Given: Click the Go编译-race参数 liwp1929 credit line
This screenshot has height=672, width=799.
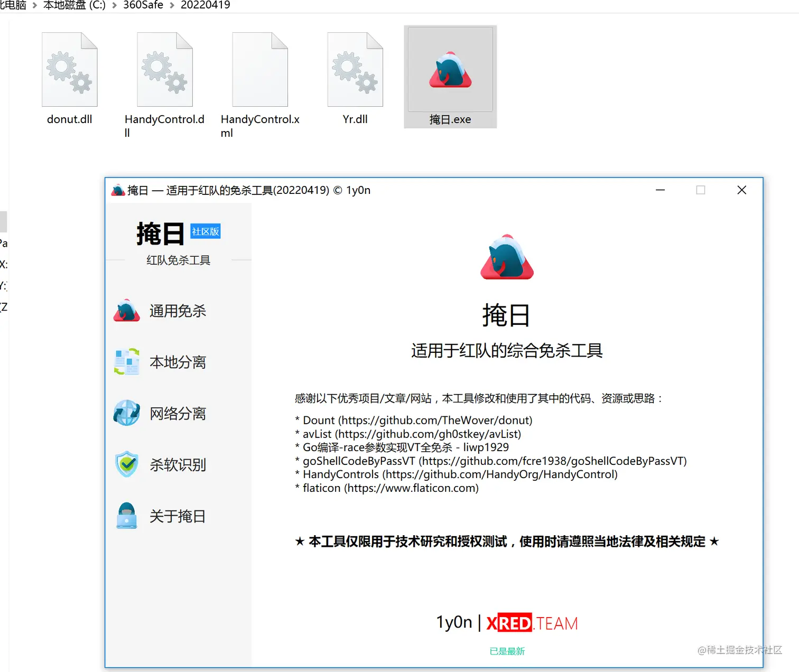Looking at the screenshot, I should click(402, 447).
